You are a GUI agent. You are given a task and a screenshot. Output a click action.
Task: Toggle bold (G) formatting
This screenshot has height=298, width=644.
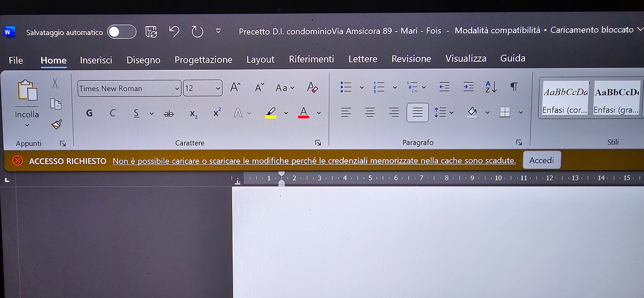[89, 113]
